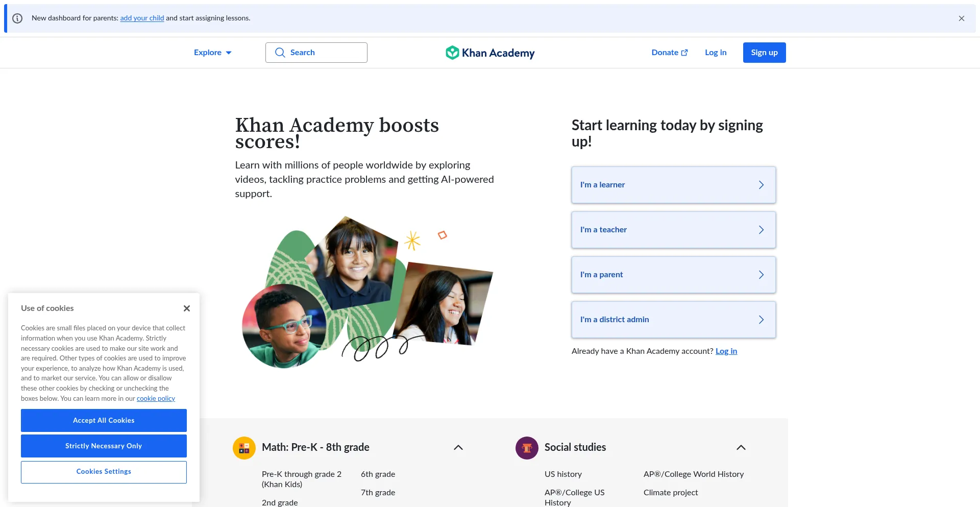Open the Social studies heading

click(575, 447)
